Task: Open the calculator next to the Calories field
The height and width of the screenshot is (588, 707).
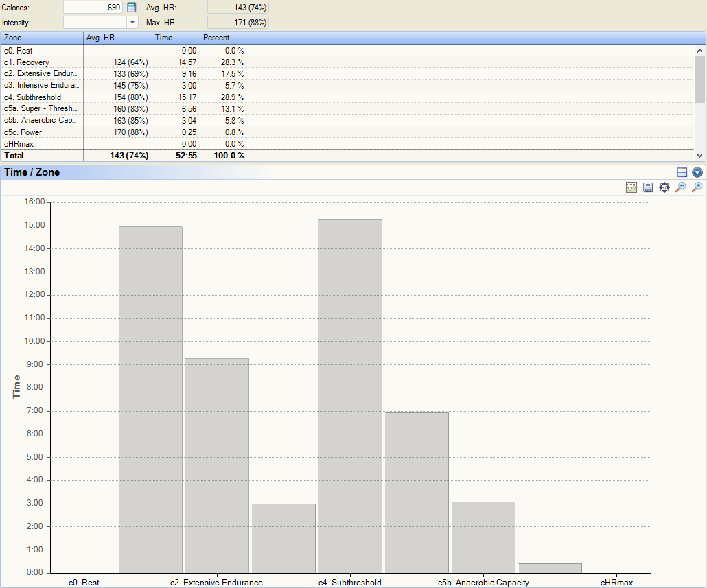Action: click(130, 8)
